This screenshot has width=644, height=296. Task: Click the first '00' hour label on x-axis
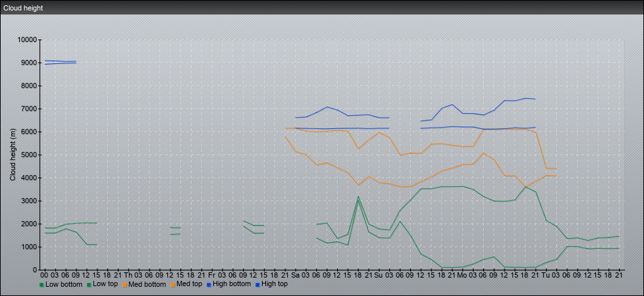click(44, 275)
